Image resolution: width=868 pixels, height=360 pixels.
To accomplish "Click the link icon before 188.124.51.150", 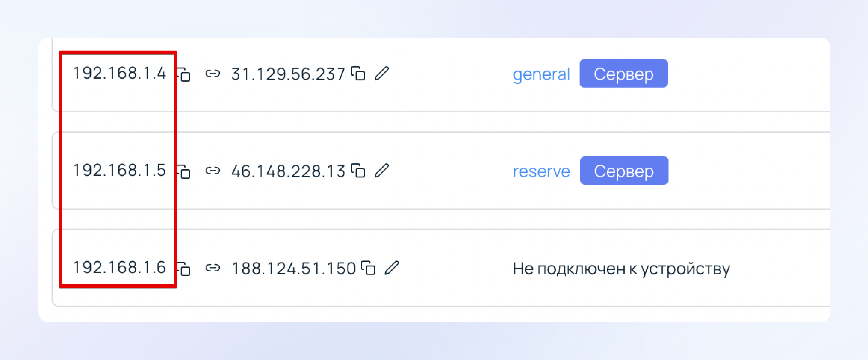I will pyautogui.click(x=213, y=268).
